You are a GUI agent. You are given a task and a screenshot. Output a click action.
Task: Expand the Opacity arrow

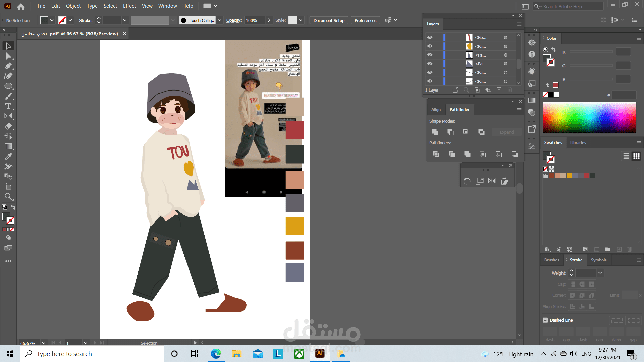pyautogui.click(x=269, y=20)
